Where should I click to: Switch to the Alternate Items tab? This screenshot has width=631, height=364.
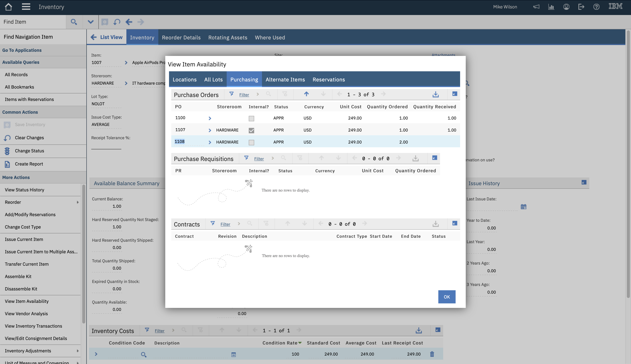point(285,80)
